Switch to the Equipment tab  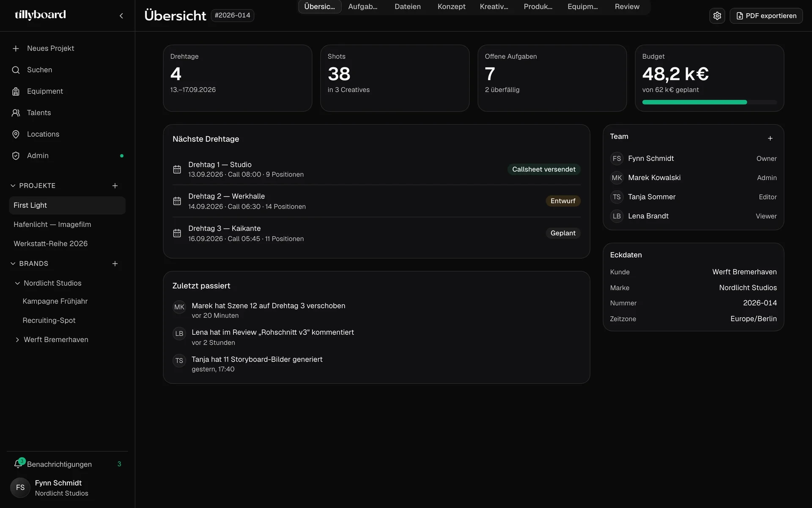click(582, 7)
